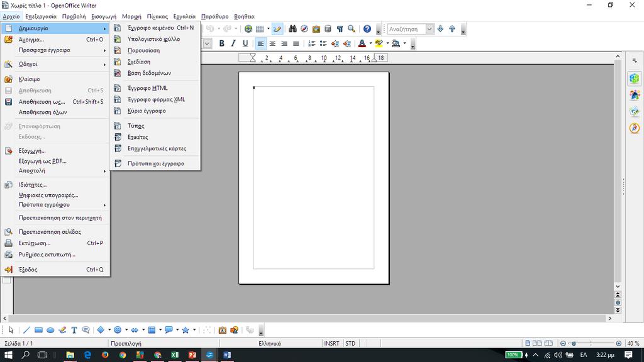The width and height of the screenshot is (644, 362).
Task: Click the Windows Start button
Action: pyautogui.click(x=8, y=354)
